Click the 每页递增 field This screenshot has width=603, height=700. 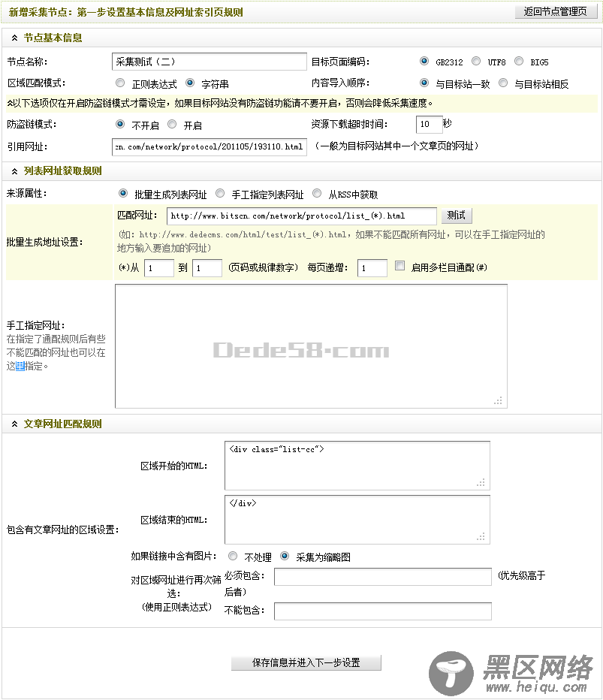372,268
